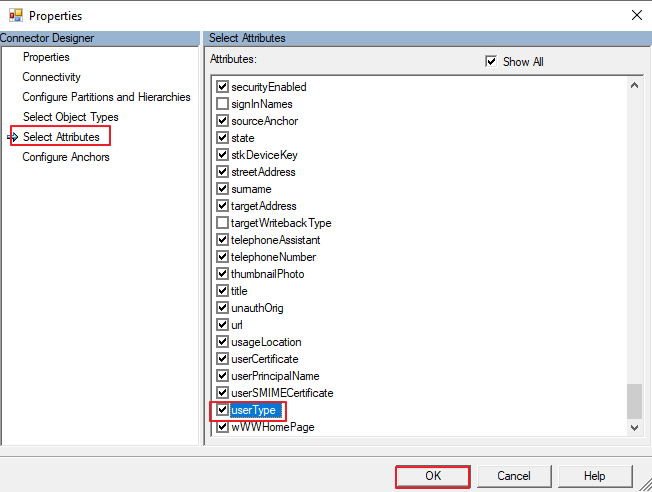The width and height of the screenshot is (652, 492).
Task: Click the Properties window title icon
Action: (16, 16)
